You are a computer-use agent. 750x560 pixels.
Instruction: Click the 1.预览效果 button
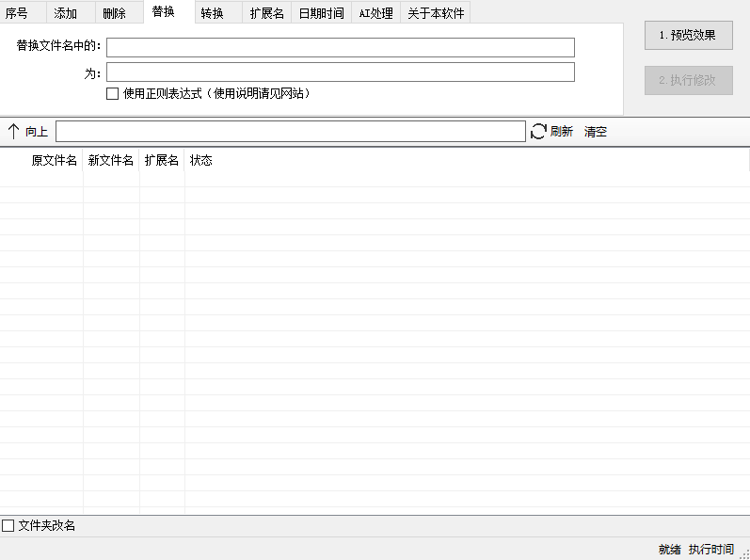click(689, 36)
